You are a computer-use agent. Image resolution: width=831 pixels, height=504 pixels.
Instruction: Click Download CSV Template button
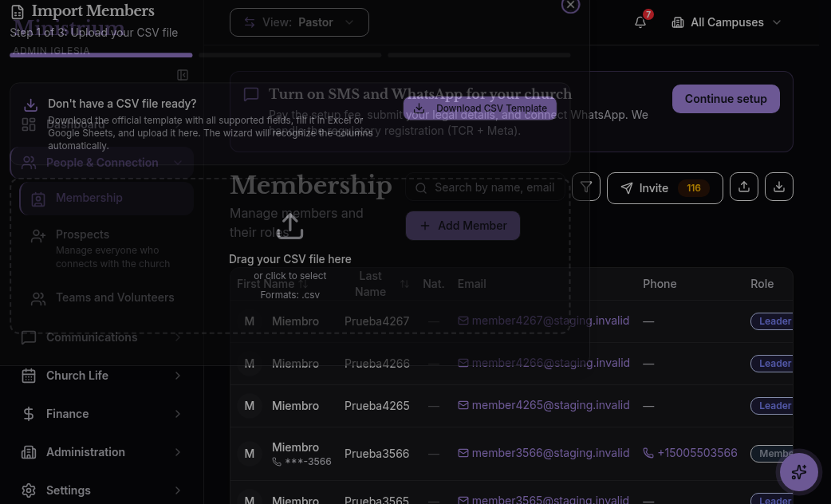(480, 108)
